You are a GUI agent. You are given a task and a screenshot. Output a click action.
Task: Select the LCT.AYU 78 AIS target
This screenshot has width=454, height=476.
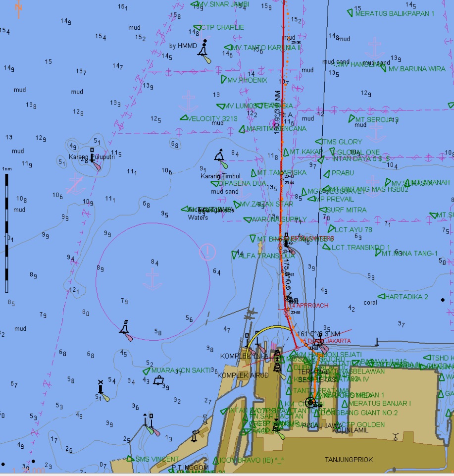coord(331,230)
